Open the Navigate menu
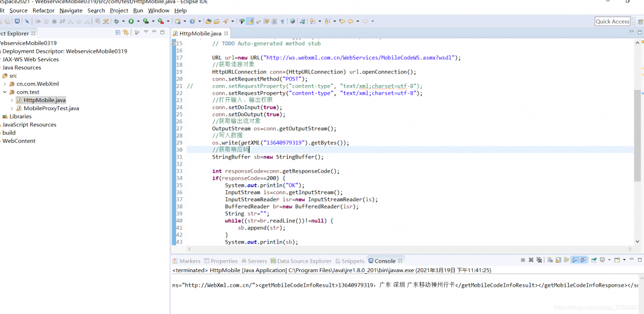This screenshot has width=644, height=314. tap(71, 10)
